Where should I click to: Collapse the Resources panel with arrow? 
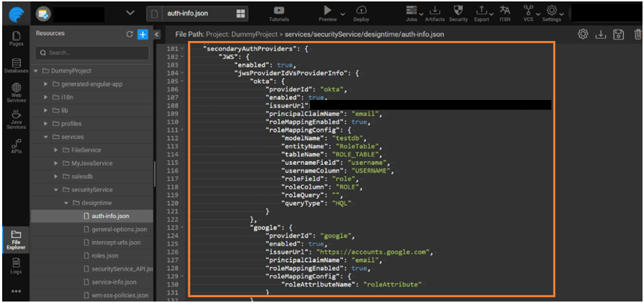click(x=157, y=34)
